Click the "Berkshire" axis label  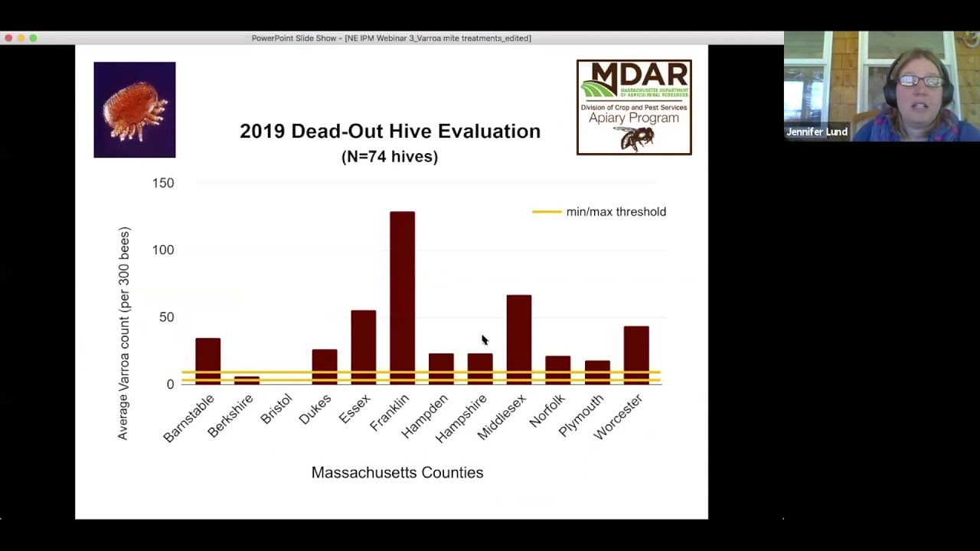tap(230, 416)
